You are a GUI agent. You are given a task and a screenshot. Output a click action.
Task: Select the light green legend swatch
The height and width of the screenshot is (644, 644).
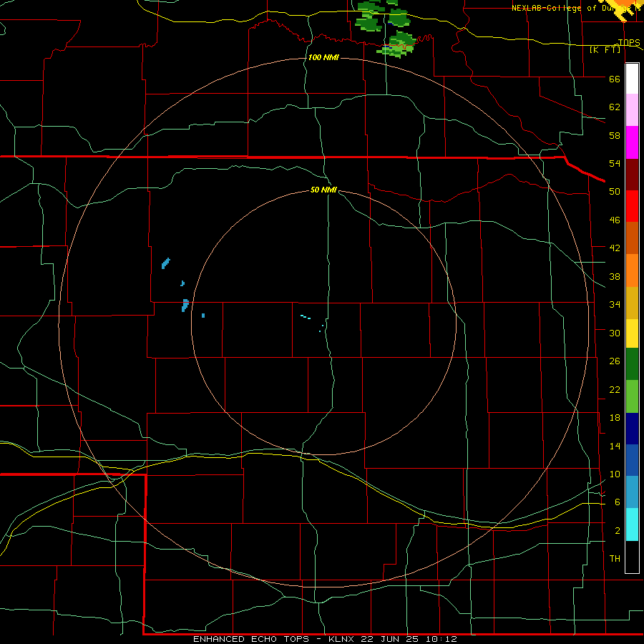pyautogui.click(x=632, y=396)
